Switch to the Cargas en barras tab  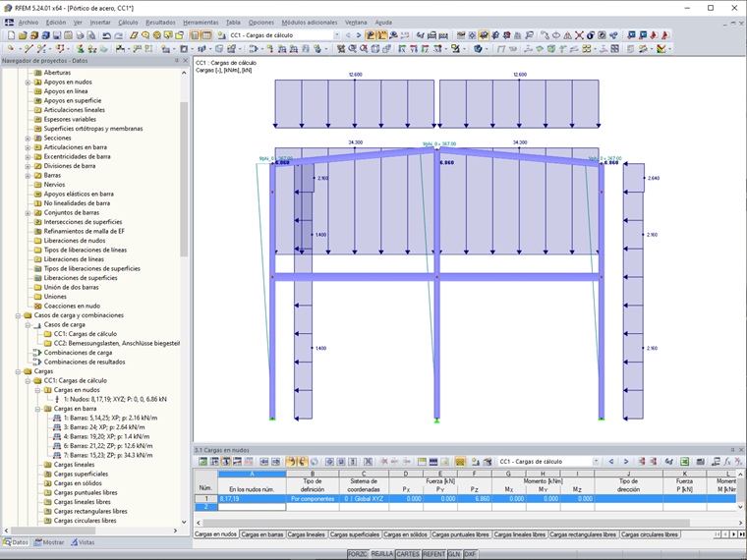pos(262,534)
